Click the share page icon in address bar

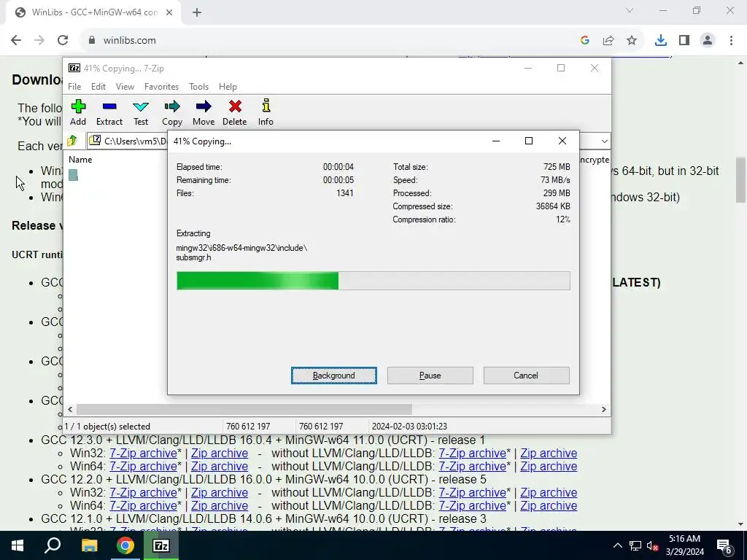608,41
